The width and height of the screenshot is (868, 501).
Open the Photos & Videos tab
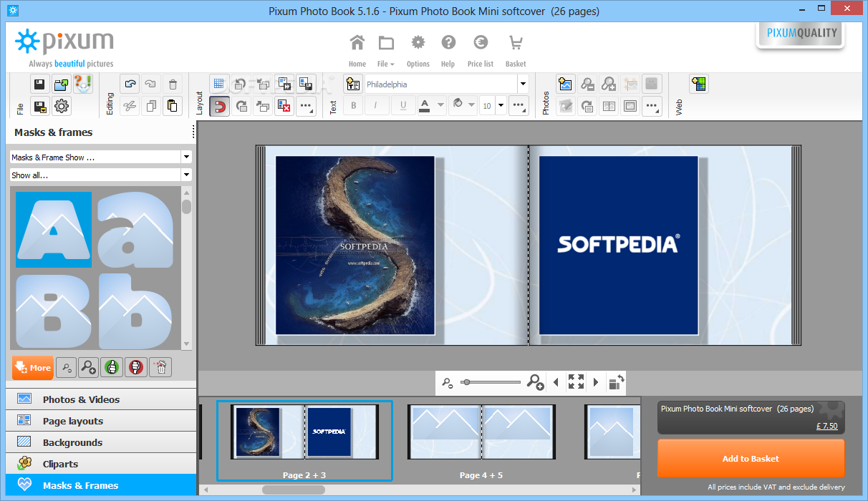click(101, 399)
